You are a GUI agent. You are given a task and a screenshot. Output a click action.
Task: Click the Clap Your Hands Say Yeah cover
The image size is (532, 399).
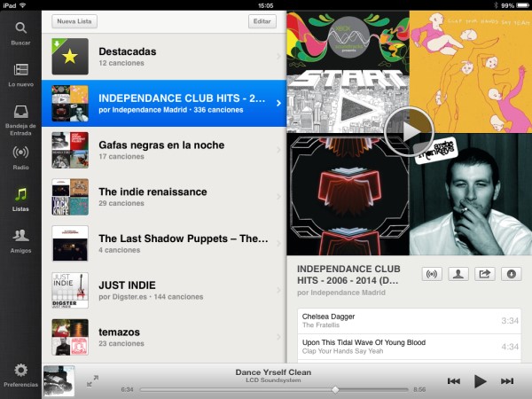(471, 72)
